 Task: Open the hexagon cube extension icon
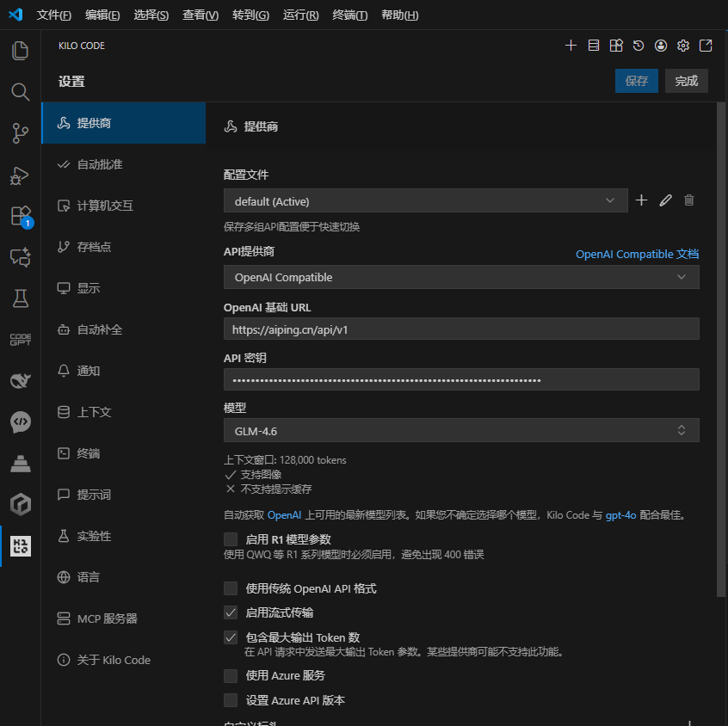(x=20, y=505)
